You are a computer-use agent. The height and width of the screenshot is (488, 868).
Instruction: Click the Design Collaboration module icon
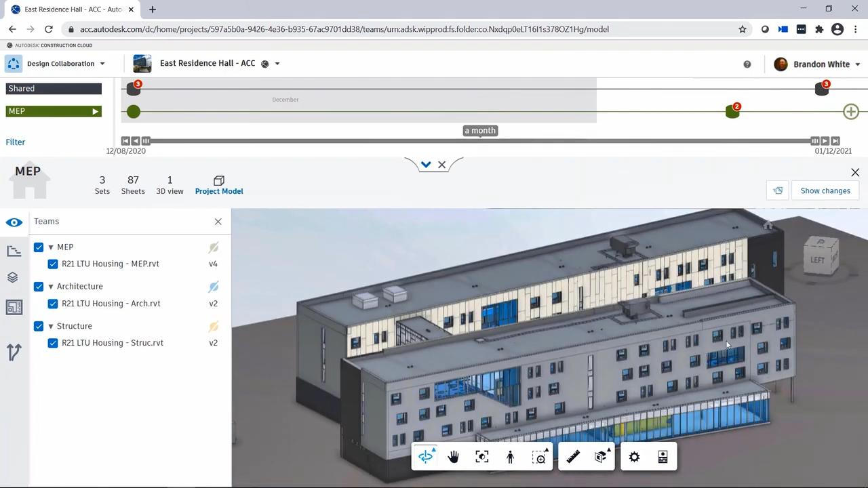click(14, 64)
